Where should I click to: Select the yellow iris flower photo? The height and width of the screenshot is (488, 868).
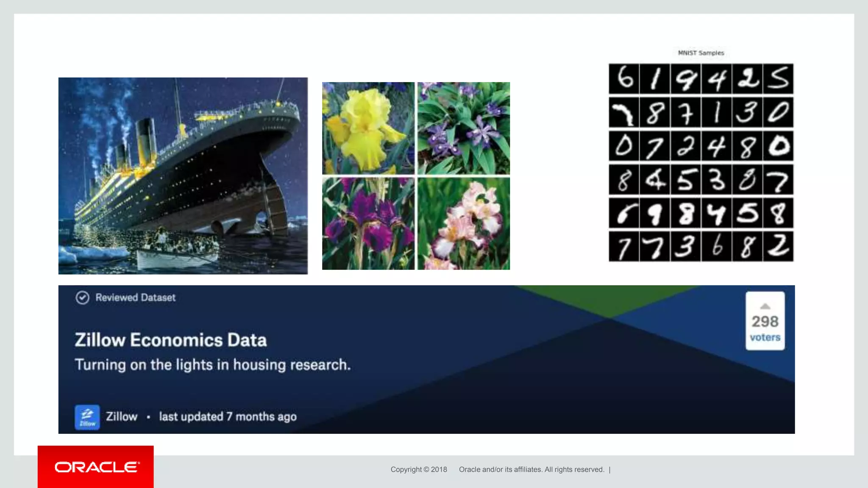pos(368,128)
